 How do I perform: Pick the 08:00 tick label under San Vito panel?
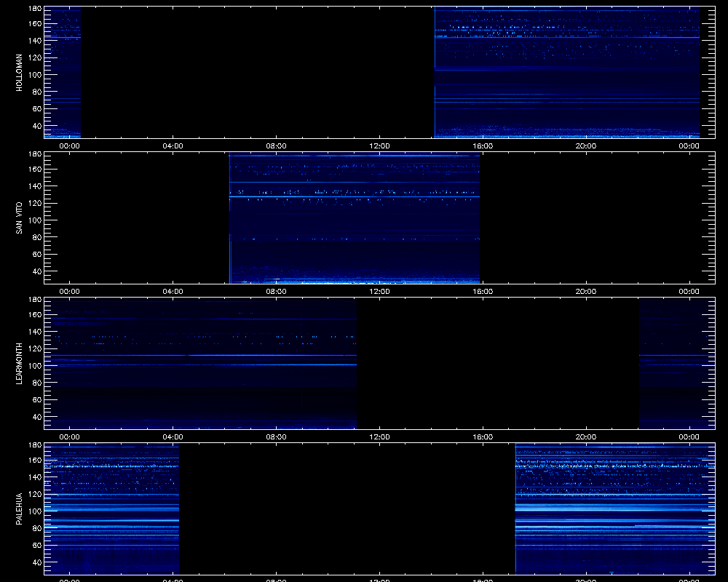(276, 292)
